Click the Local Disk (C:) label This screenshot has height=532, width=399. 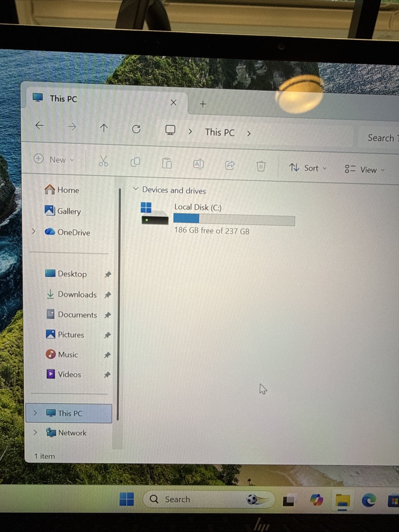(x=198, y=207)
